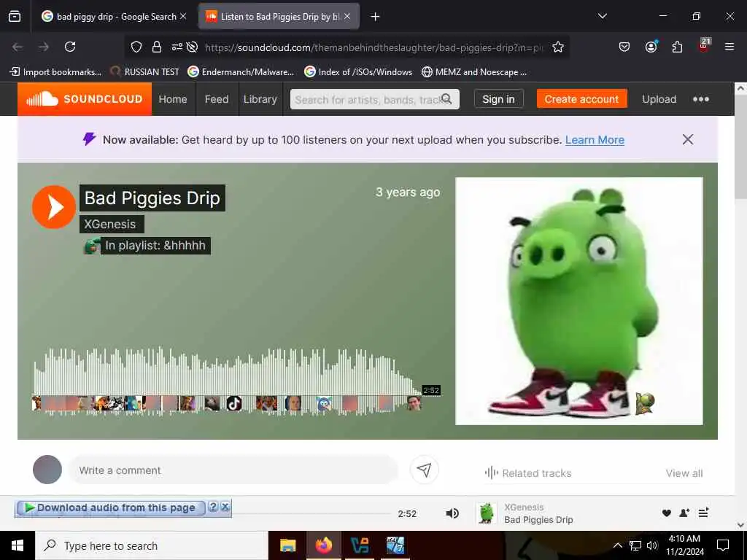
Task: Open the Upload page
Action: 659,99
